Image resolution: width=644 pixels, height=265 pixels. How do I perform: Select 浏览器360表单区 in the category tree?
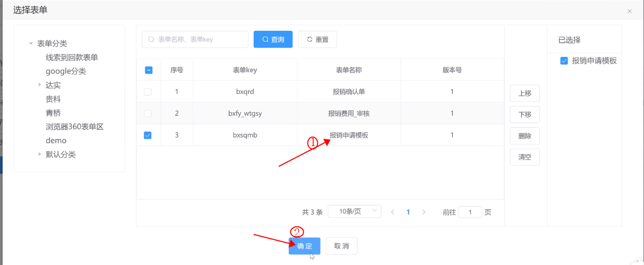coord(75,127)
